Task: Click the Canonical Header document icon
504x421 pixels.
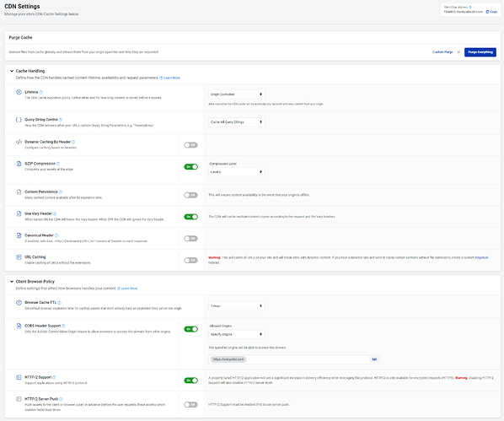Action: click(x=19, y=235)
